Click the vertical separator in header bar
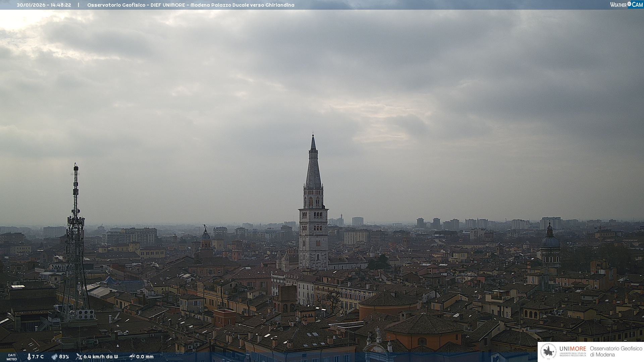Image resolution: width=644 pixels, height=362 pixels. click(x=78, y=5)
